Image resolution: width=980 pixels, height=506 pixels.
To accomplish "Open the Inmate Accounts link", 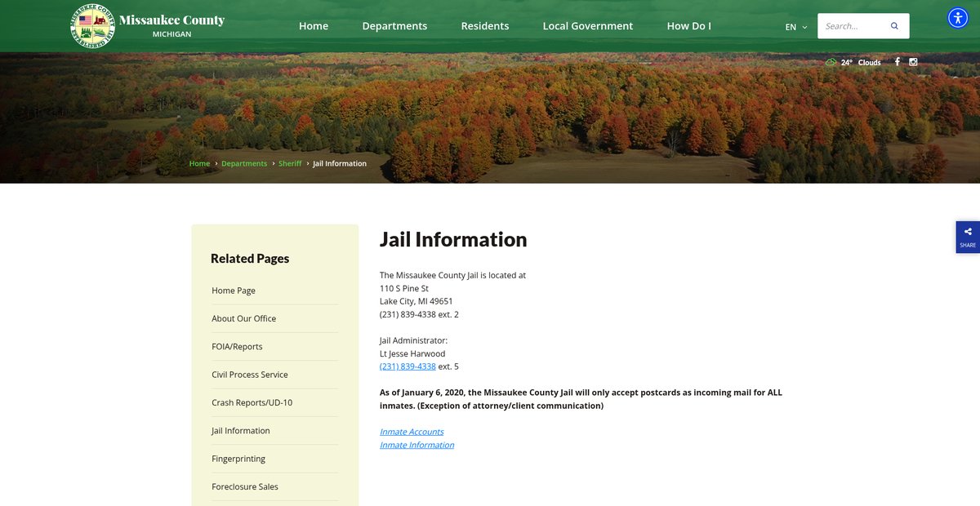I will coord(412,432).
